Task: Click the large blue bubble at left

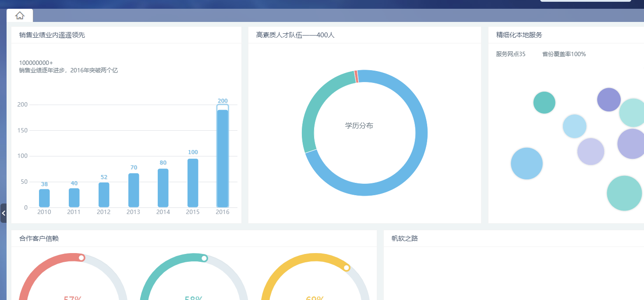Action: [527, 164]
